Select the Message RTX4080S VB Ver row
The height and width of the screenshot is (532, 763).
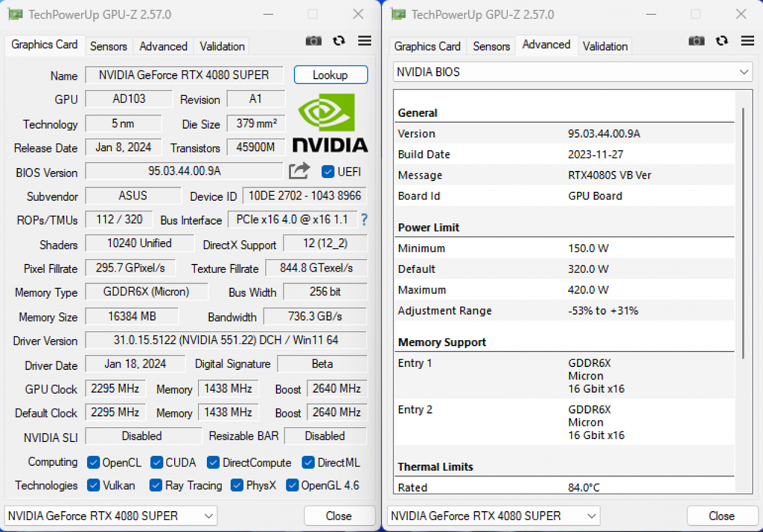point(564,175)
